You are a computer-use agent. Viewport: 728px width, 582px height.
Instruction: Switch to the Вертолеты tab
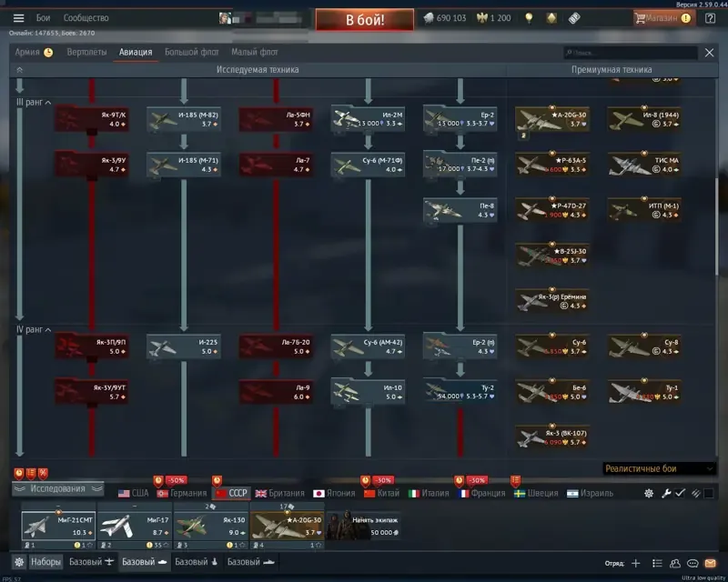(86, 52)
